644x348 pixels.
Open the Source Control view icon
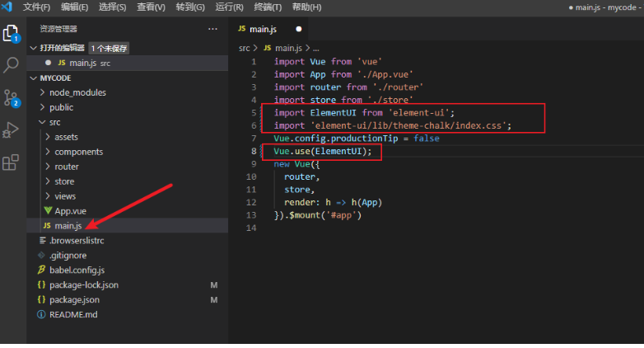tap(11, 98)
